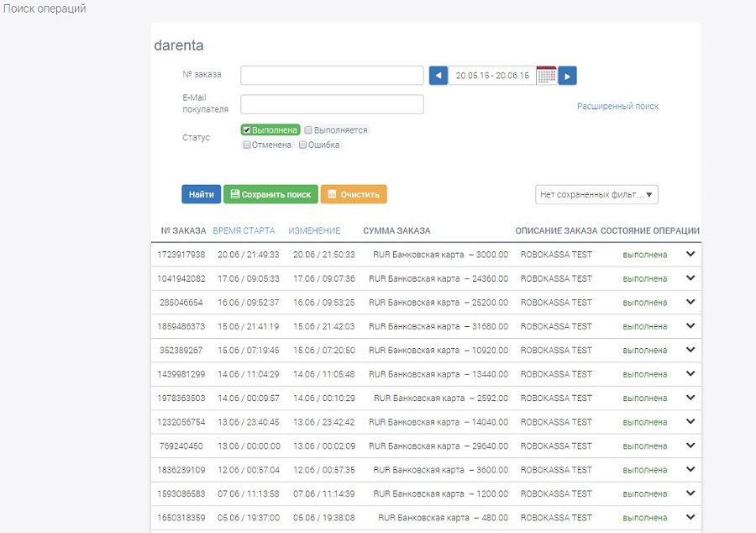The width and height of the screenshot is (756, 533).
Task: Click the darenta shop heading
Action: [178, 45]
